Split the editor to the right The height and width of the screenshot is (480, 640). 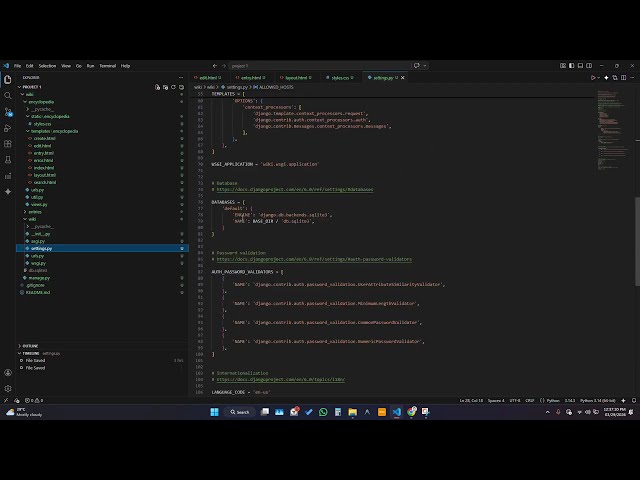pyautogui.click(x=624, y=78)
